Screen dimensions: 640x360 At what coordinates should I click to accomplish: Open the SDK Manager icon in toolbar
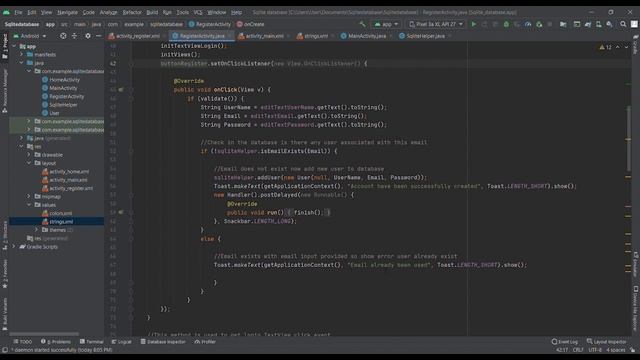tap(609, 24)
